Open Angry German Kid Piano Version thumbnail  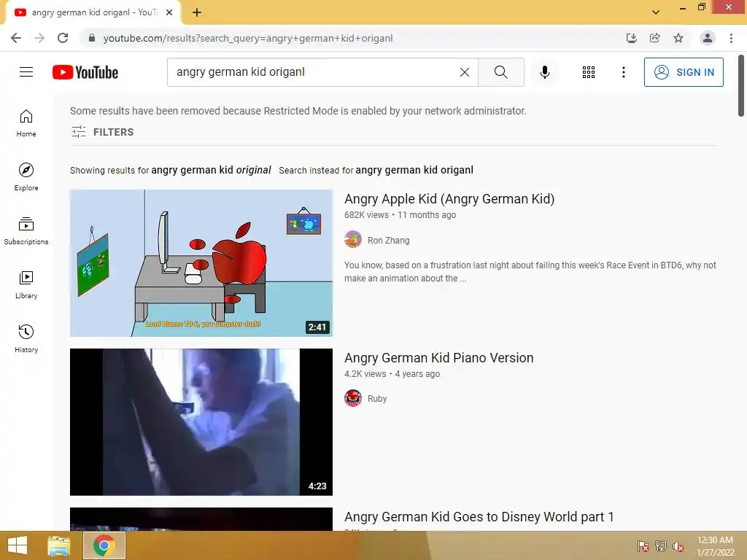click(x=201, y=422)
